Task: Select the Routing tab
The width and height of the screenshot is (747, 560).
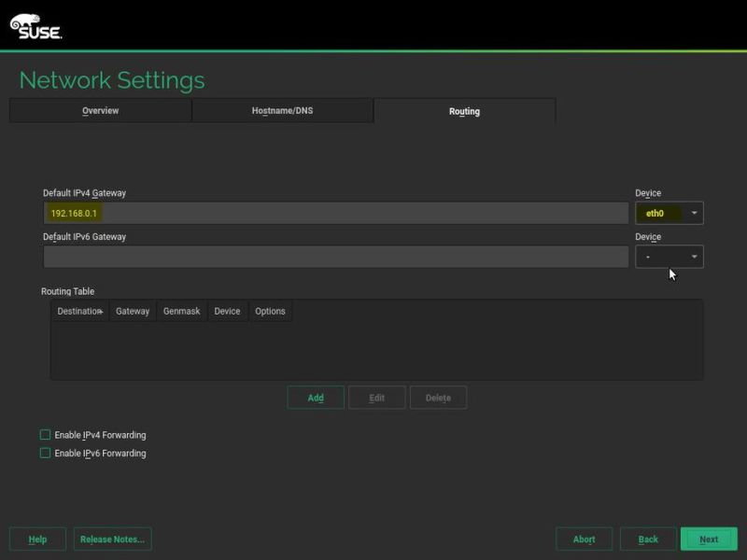Action: [466, 110]
